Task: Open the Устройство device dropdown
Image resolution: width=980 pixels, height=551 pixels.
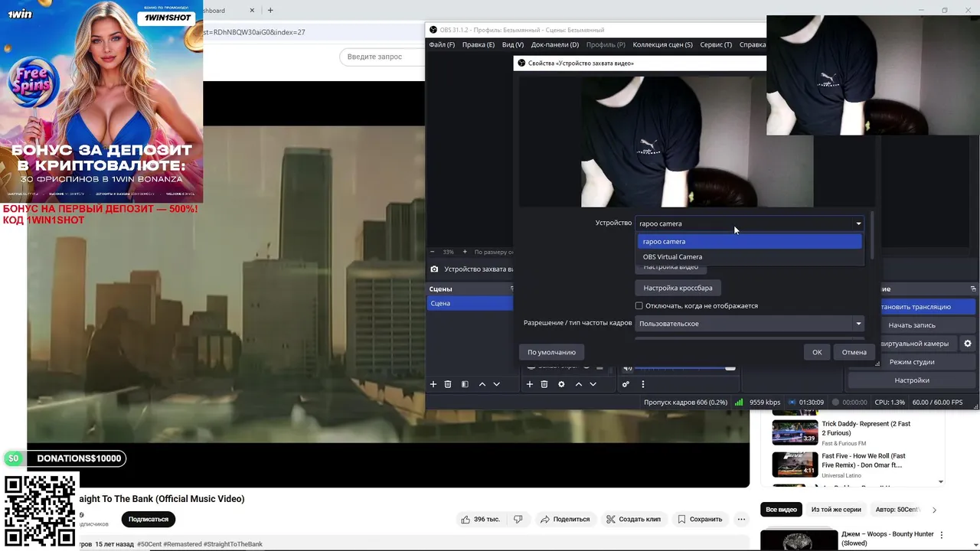Action: pyautogui.click(x=749, y=223)
